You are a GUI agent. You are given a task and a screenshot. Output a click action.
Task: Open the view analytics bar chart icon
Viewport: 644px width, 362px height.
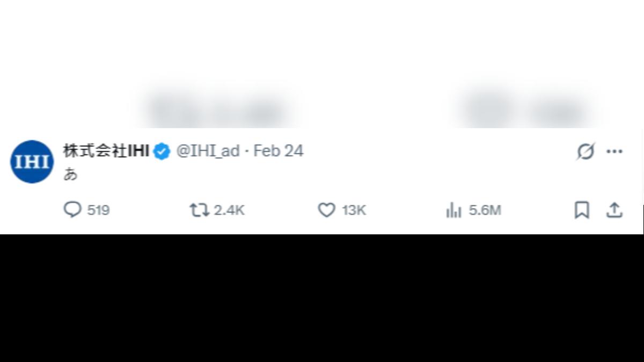click(453, 210)
